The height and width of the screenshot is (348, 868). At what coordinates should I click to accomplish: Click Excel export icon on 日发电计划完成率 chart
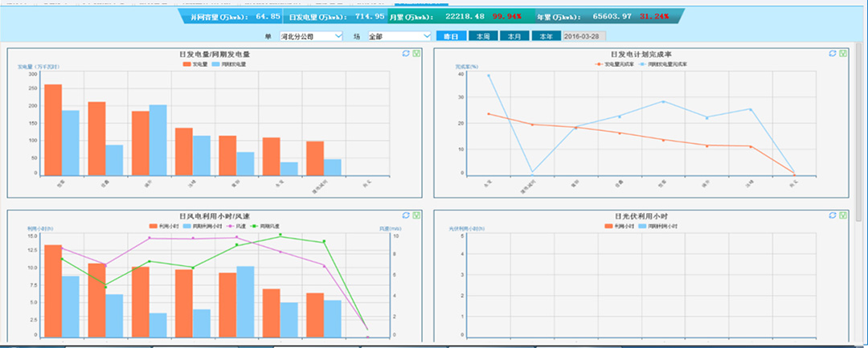click(x=842, y=54)
